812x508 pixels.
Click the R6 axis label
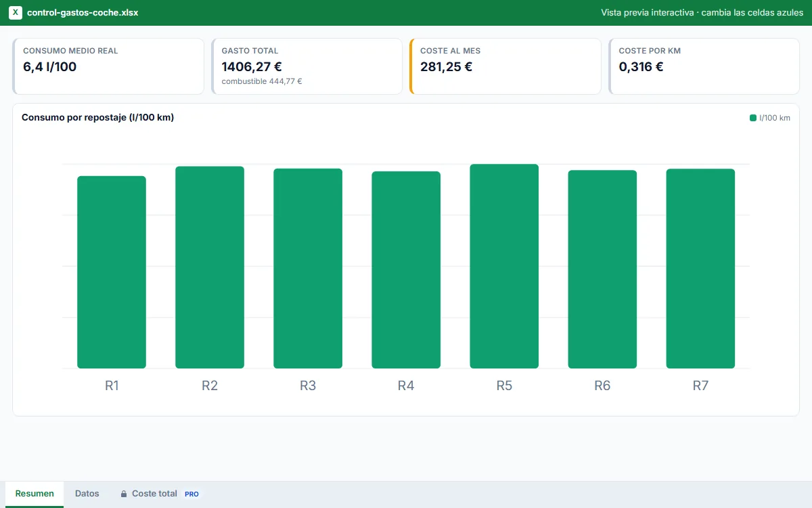click(x=602, y=385)
